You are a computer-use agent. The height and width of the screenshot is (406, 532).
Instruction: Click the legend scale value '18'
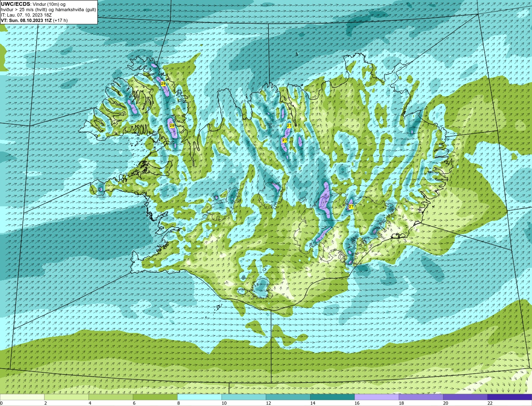click(x=401, y=403)
